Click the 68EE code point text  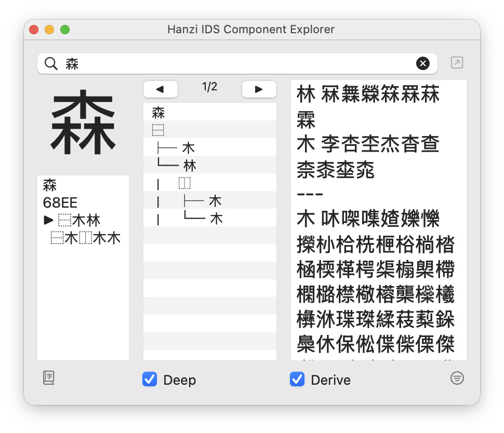(60, 202)
